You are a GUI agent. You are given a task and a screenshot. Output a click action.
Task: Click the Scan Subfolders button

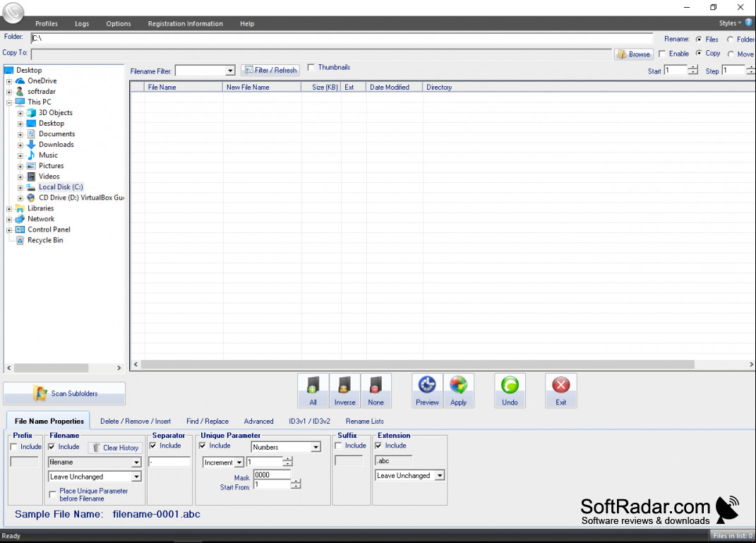click(x=64, y=393)
